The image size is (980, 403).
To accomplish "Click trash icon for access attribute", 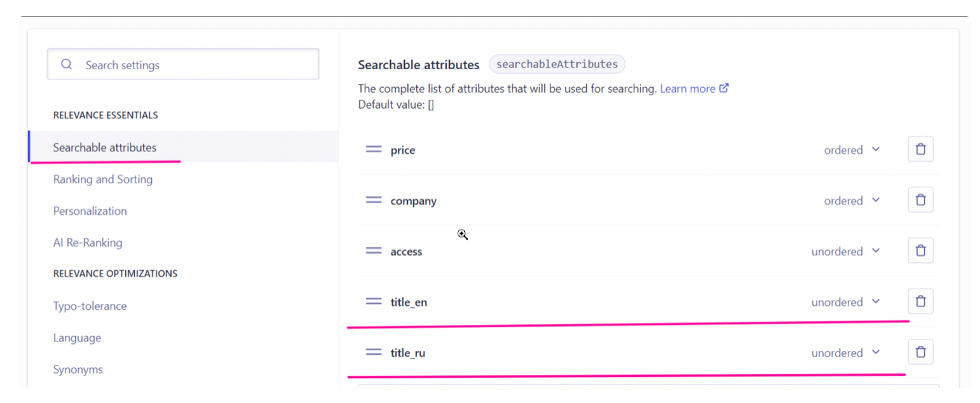I will click(920, 250).
